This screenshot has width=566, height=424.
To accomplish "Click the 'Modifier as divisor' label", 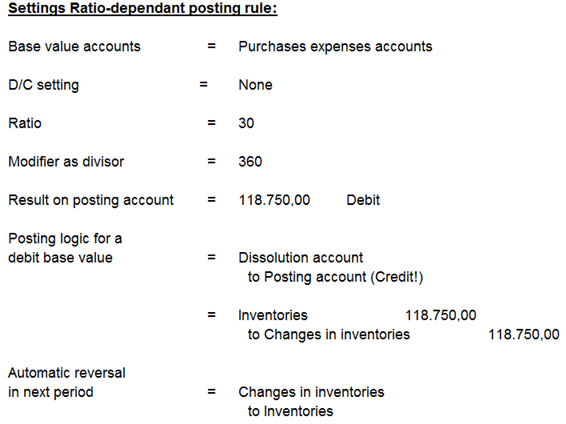I will [66, 162].
